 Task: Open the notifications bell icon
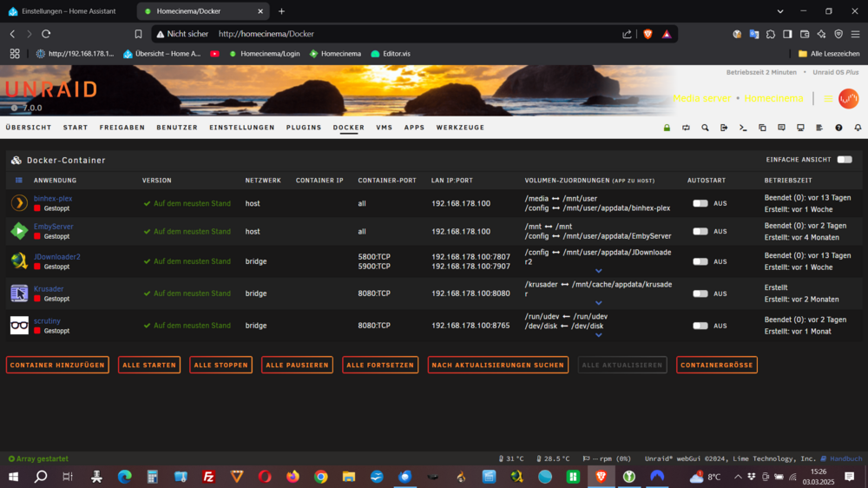point(858,128)
